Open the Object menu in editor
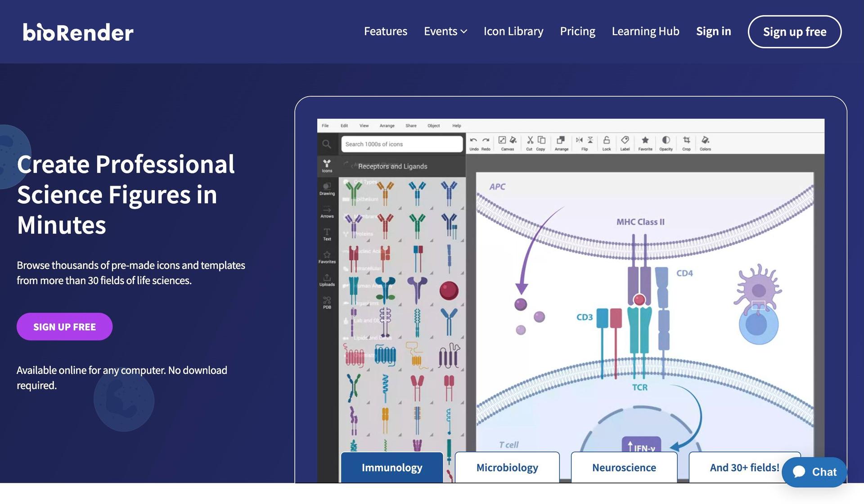 434,125
